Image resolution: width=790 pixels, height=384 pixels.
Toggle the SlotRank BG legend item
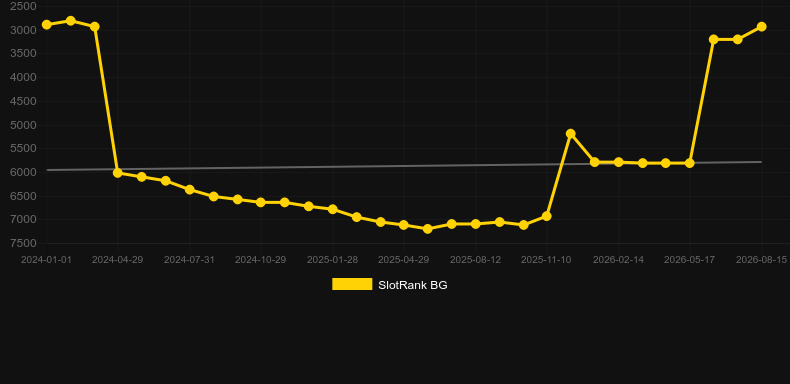pyautogui.click(x=389, y=285)
